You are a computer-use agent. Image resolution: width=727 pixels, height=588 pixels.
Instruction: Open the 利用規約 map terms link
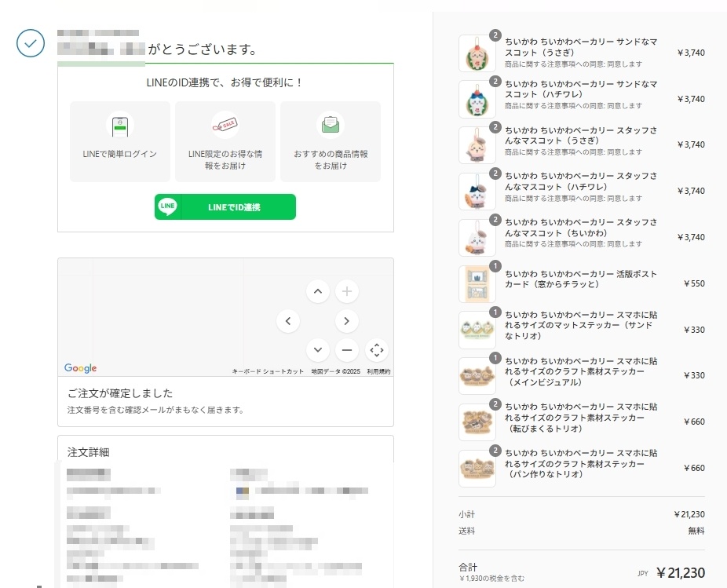pyautogui.click(x=378, y=371)
